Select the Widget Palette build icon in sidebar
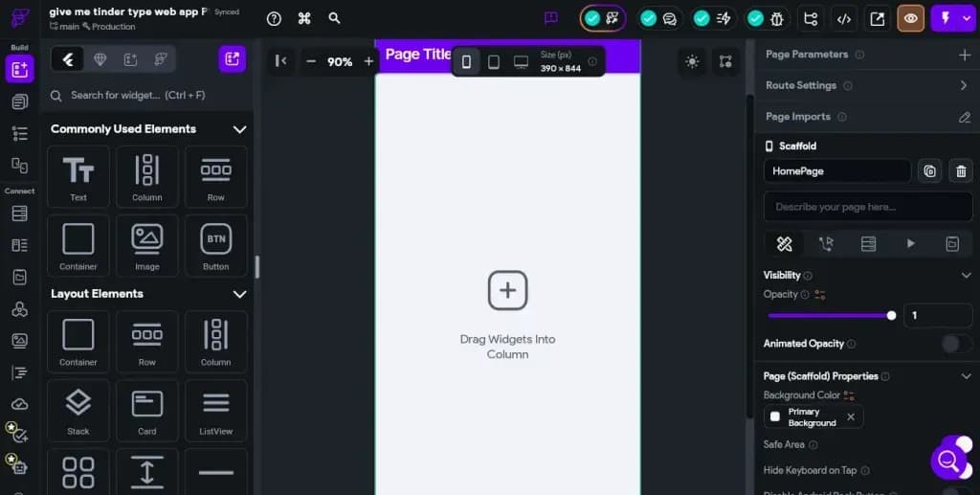This screenshot has height=495, width=980. click(19, 69)
